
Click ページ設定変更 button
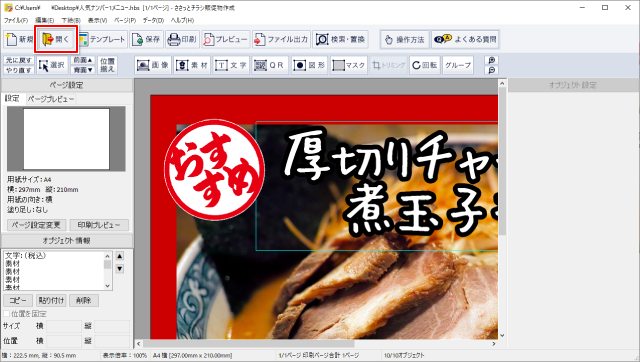[37, 225]
